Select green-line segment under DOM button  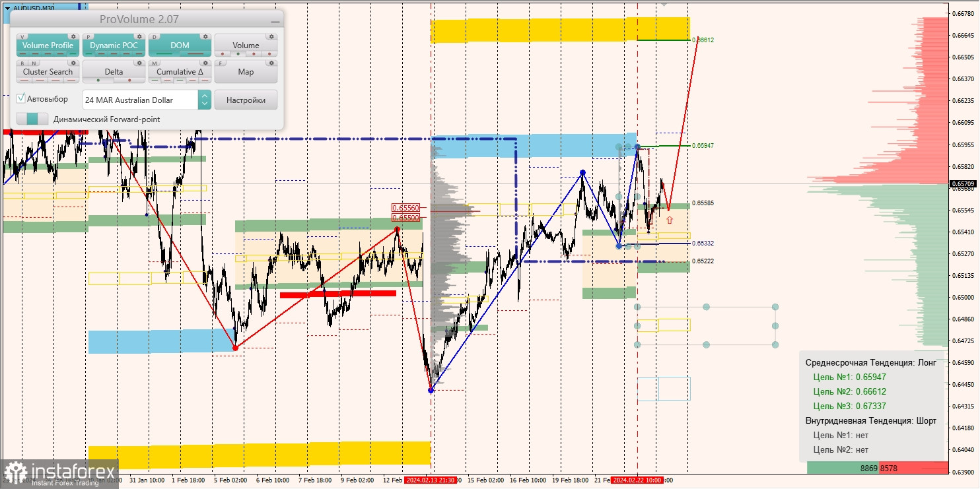[164, 54]
